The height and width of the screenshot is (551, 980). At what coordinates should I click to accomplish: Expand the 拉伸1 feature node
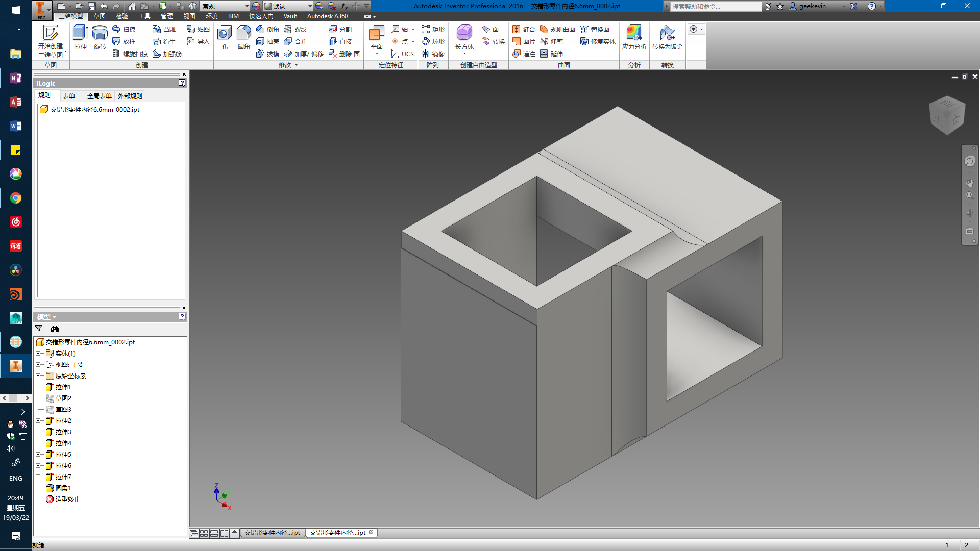pos(38,387)
